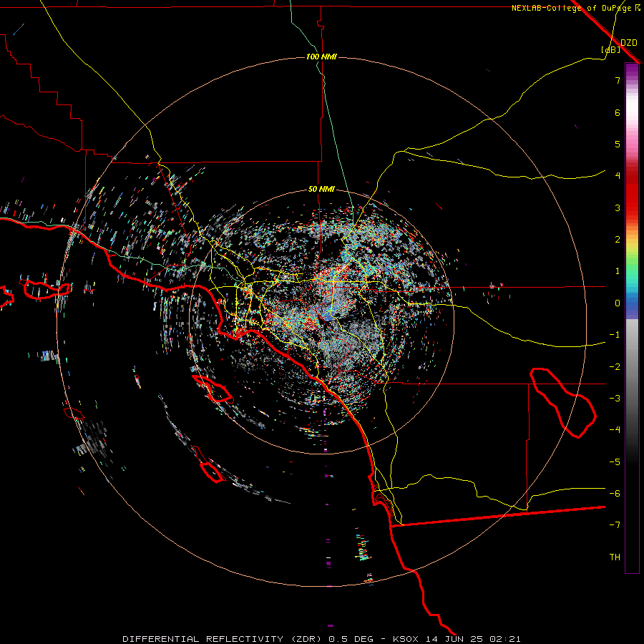
Task: Click the [dB] units label
Action: pos(611,49)
